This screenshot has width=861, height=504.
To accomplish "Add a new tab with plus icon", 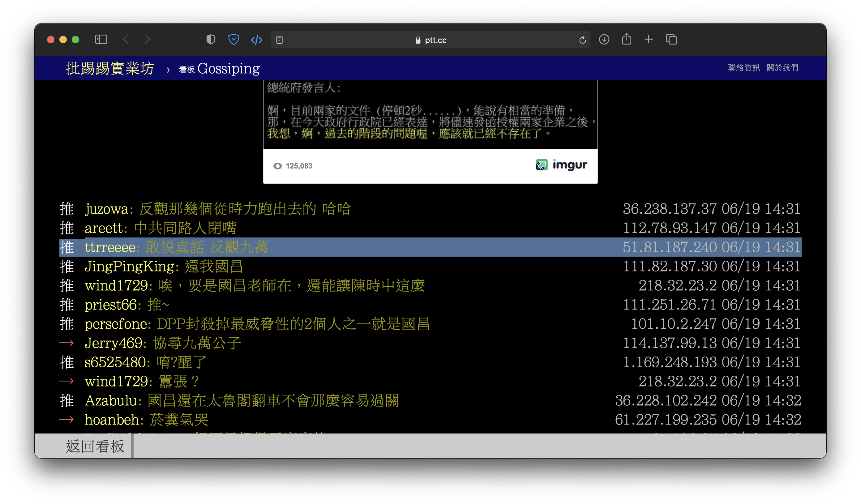I will [x=649, y=40].
